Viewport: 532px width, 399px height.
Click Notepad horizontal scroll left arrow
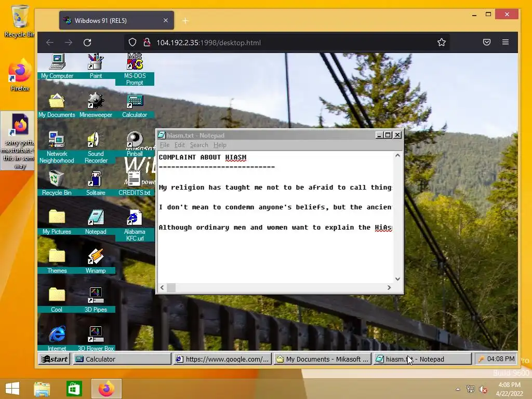click(162, 288)
